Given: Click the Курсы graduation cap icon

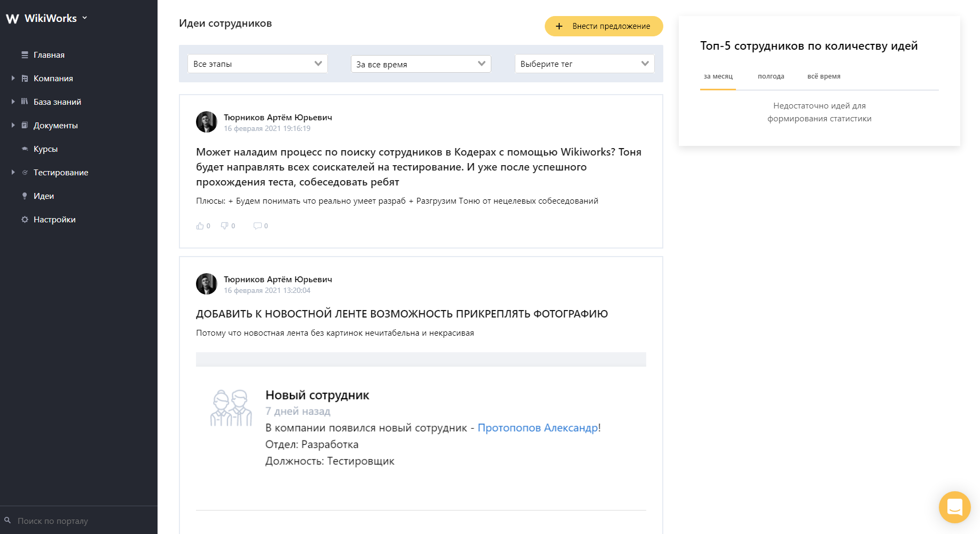Looking at the screenshot, I should (x=25, y=149).
